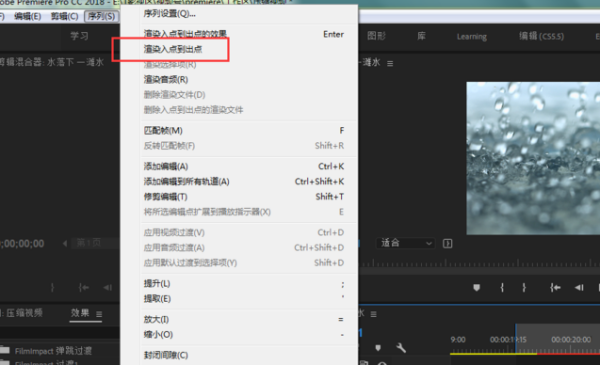
Task: Select the 效果 panel tab
Action: [80, 313]
